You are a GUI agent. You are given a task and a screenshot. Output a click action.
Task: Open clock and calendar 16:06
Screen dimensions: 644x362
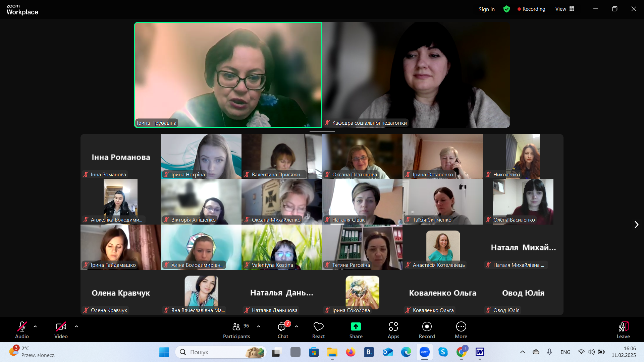[624, 352]
